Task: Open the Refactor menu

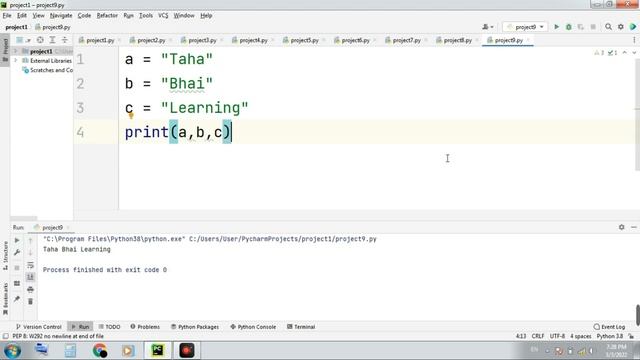Action: (x=107, y=16)
